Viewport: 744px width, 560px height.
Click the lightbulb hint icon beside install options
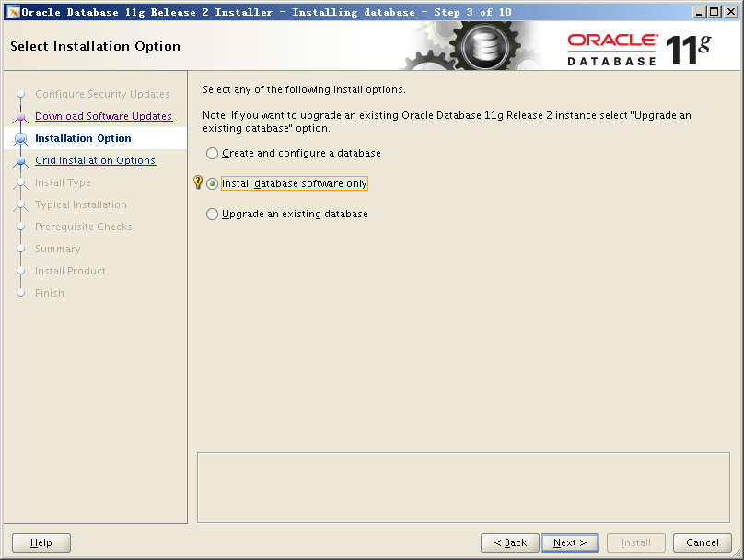(x=197, y=182)
